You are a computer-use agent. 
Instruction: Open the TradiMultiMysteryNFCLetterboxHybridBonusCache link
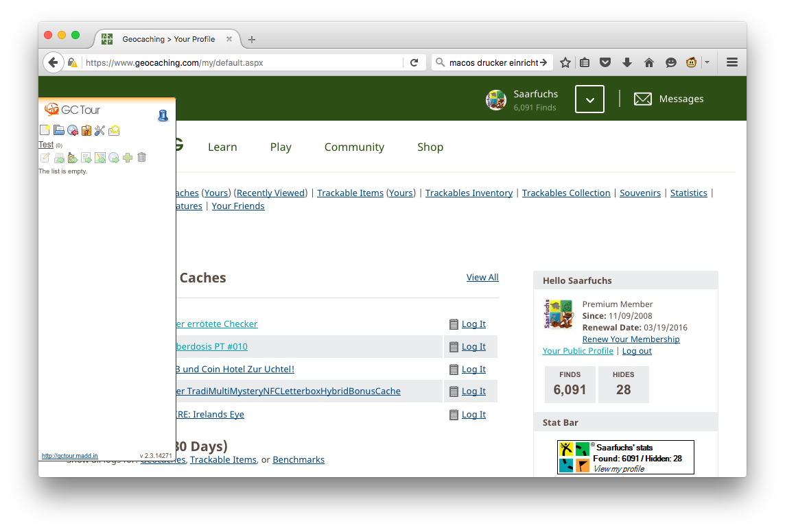[x=288, y=391]
